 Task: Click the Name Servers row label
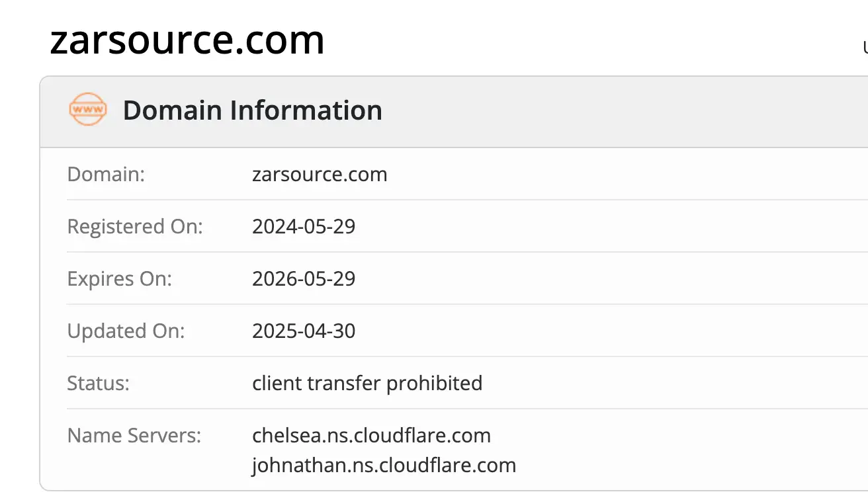[x=134, y=435]
